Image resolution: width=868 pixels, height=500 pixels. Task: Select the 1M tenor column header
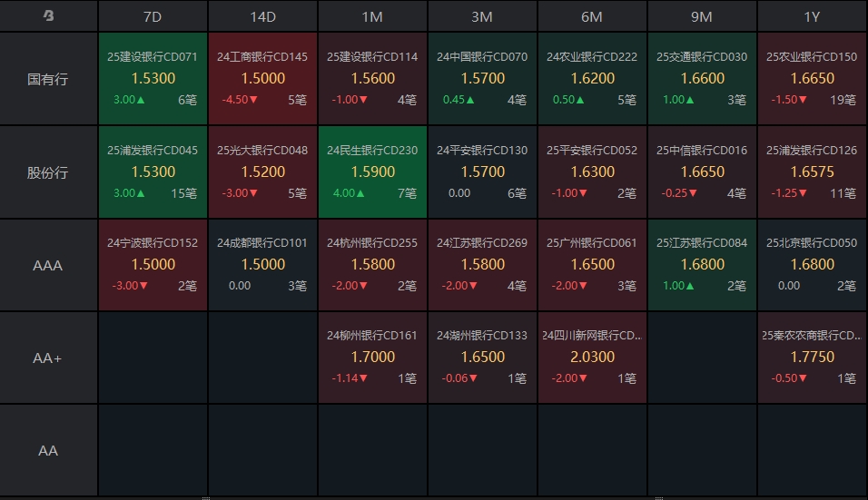[x=372, y=16]
